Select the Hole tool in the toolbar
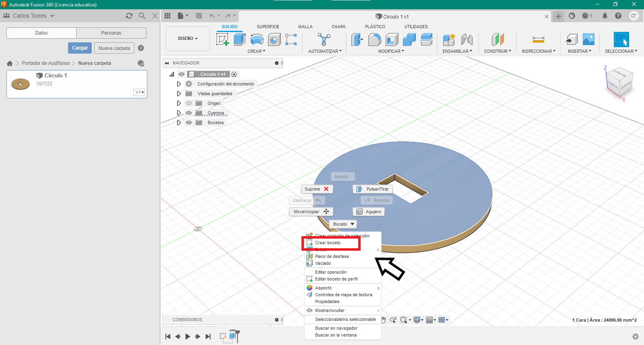 (x=274, y=39)
